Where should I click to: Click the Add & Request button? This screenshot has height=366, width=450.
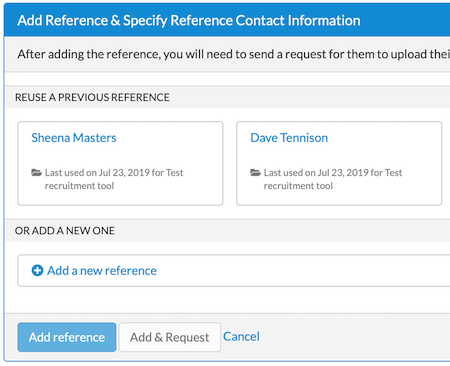point(170,337)
